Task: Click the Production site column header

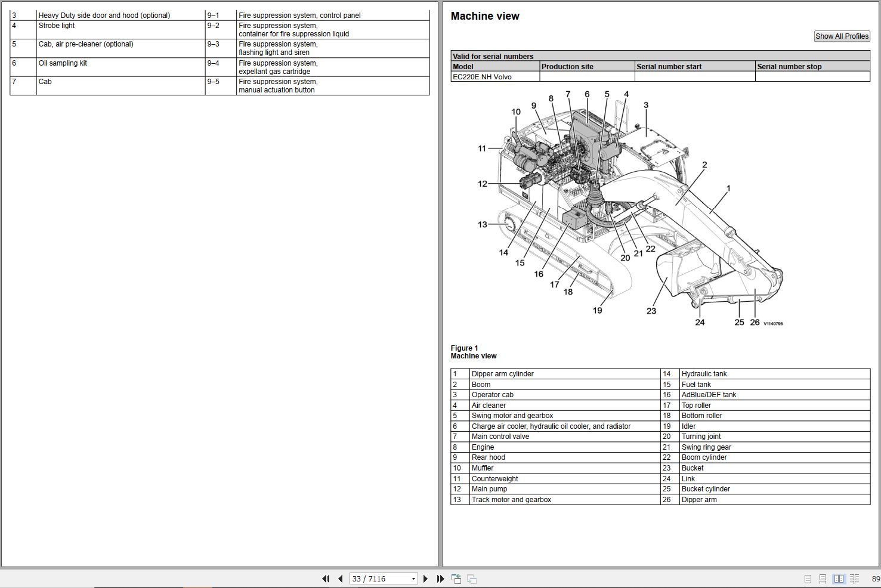Action: (567, 67)
